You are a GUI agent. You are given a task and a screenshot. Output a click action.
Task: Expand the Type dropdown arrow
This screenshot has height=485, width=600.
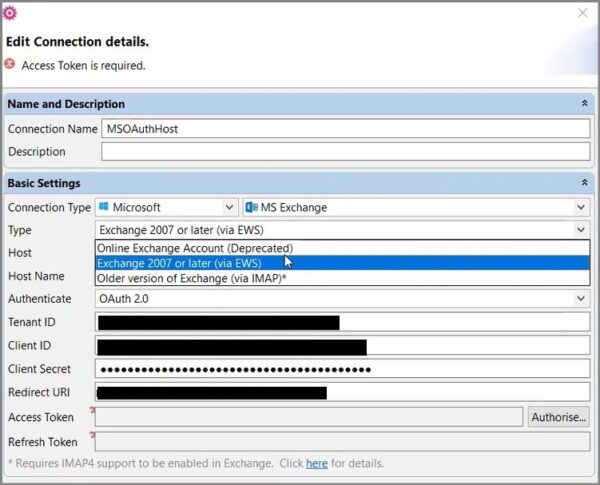(x=582, y=229)
